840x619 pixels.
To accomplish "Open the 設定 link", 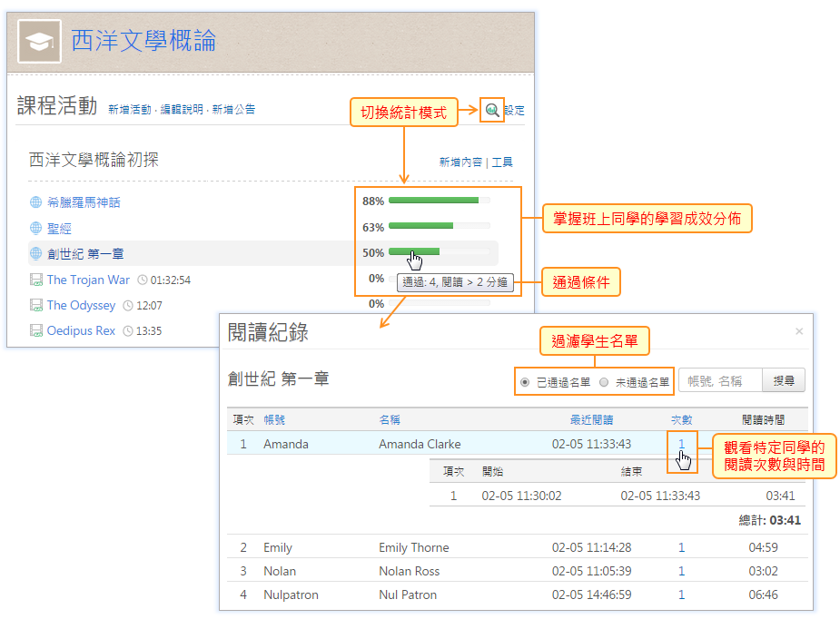I will pyautogui.click(x=514, y=111).
